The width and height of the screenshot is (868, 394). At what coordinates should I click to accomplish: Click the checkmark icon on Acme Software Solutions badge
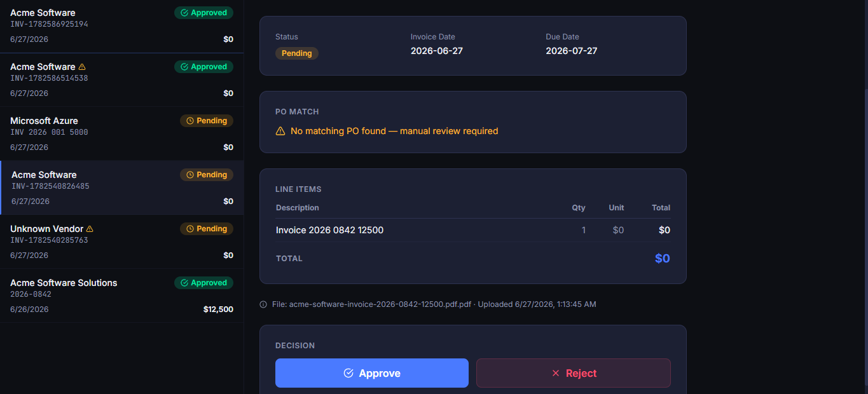(x=184, y=283)
